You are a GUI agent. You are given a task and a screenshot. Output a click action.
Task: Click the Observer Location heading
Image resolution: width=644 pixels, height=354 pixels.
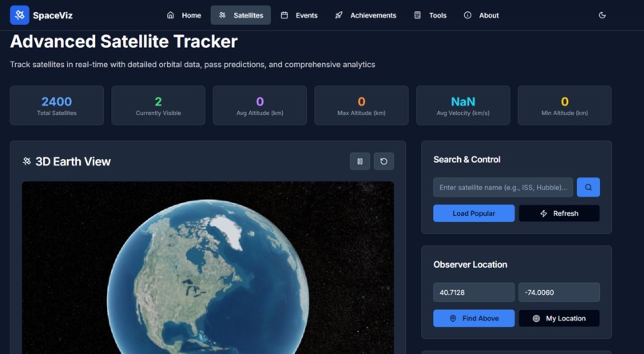(x=470, y=265)
